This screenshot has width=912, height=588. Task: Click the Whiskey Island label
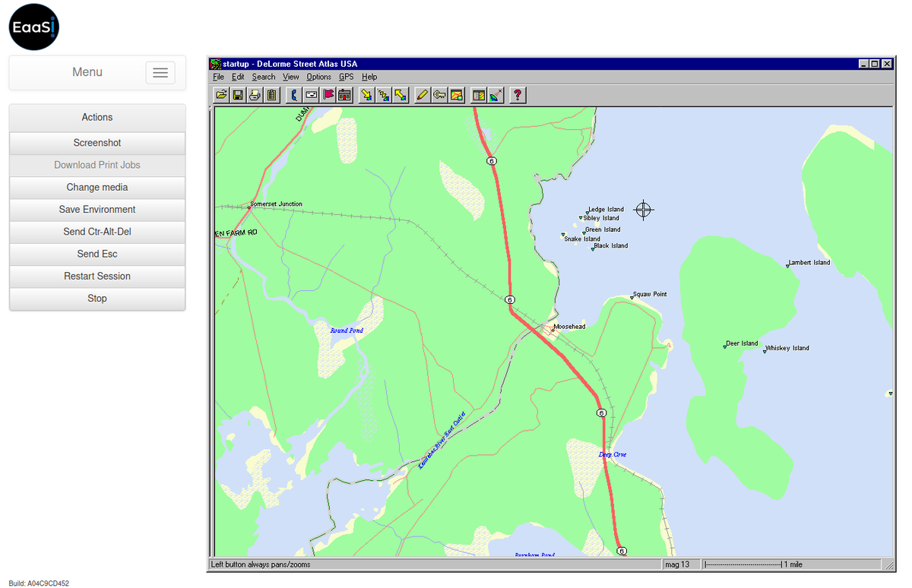point(787,349)
